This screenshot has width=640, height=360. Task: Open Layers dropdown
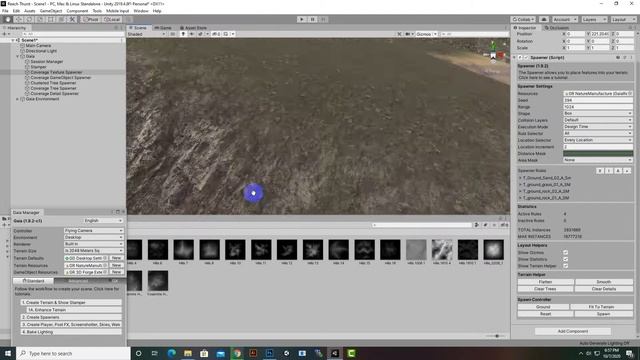click(593, 19)
